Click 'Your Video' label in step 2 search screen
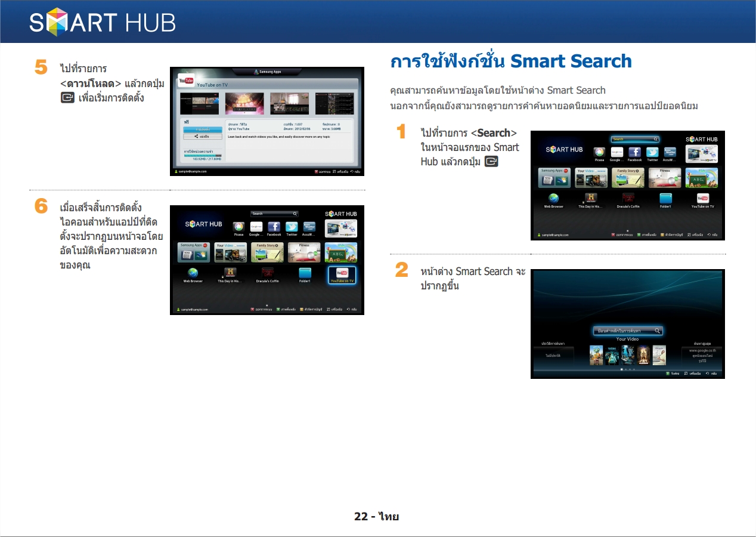Image resolution: width=756 pixels, height=537 pixels. tap(627, 339)
